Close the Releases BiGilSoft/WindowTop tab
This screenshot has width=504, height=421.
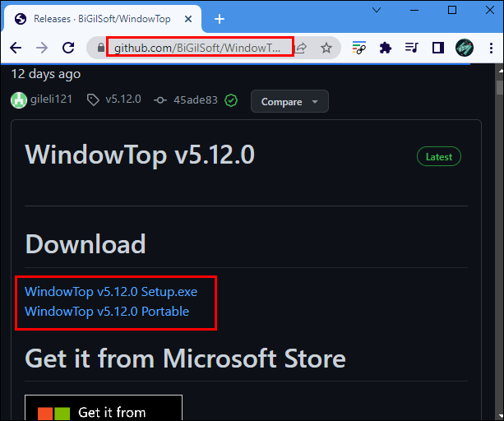coord(188,19)
